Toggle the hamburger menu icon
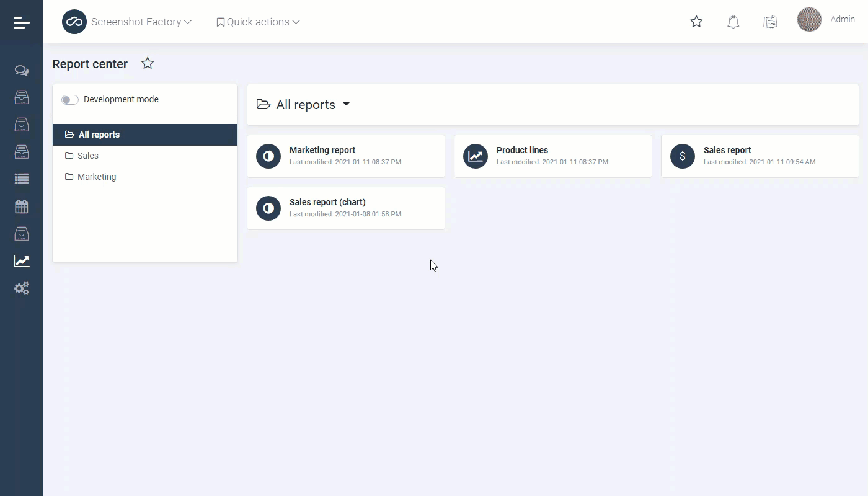Screen dimensions: 868x496 (22, 22)
